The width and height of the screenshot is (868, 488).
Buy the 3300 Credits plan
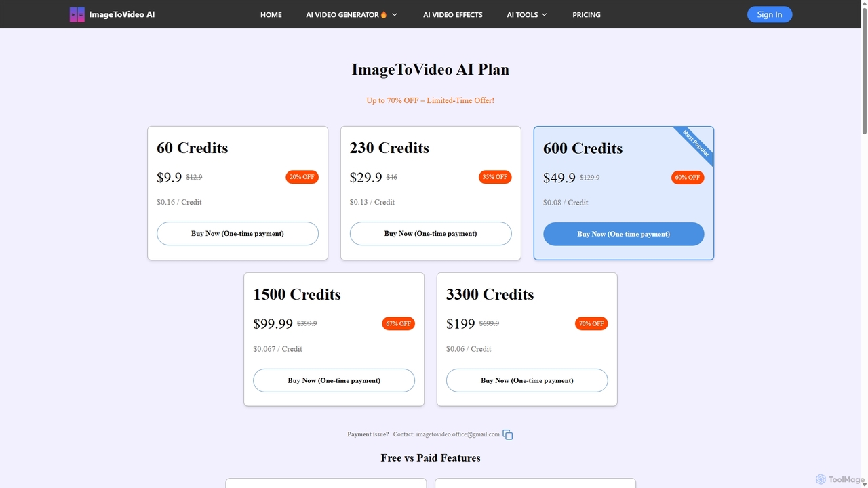pos(527,380)
